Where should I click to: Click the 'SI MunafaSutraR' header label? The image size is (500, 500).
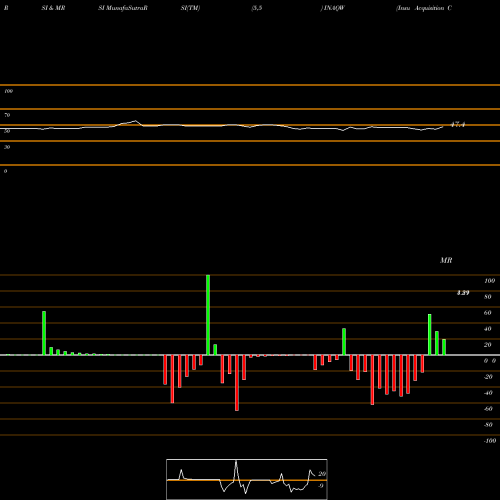[123, 8]
